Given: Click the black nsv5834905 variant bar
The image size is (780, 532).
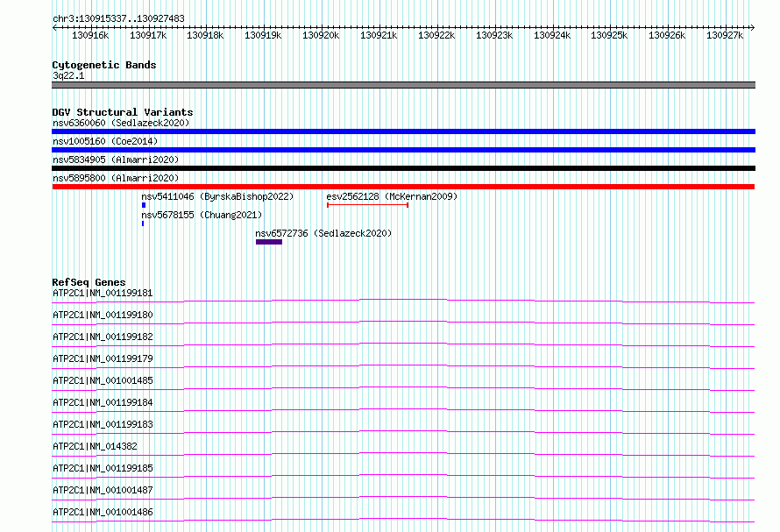Looking at the screenshot, I should coord(403,168).
